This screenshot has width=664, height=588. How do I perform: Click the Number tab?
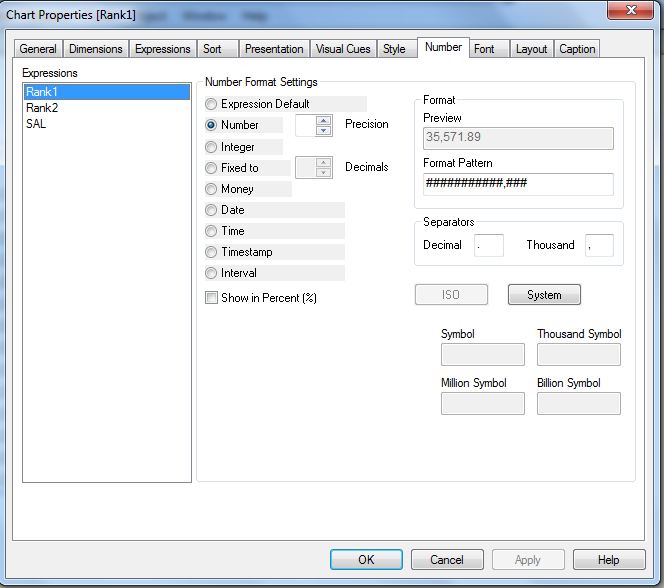(x=443, y=47)
